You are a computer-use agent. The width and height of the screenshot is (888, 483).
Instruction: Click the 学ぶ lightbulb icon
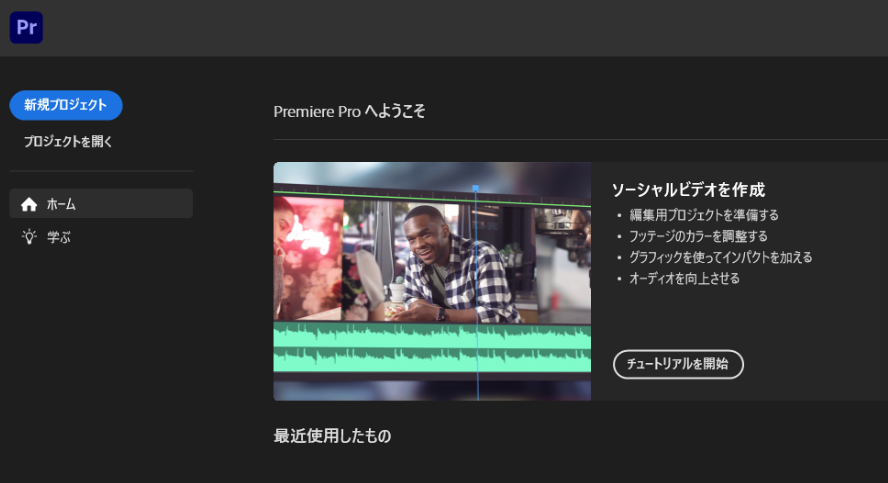tap(29, 237)
